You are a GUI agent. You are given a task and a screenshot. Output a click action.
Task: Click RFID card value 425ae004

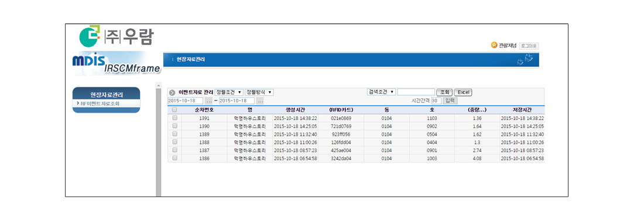click(x=341, y=150)
